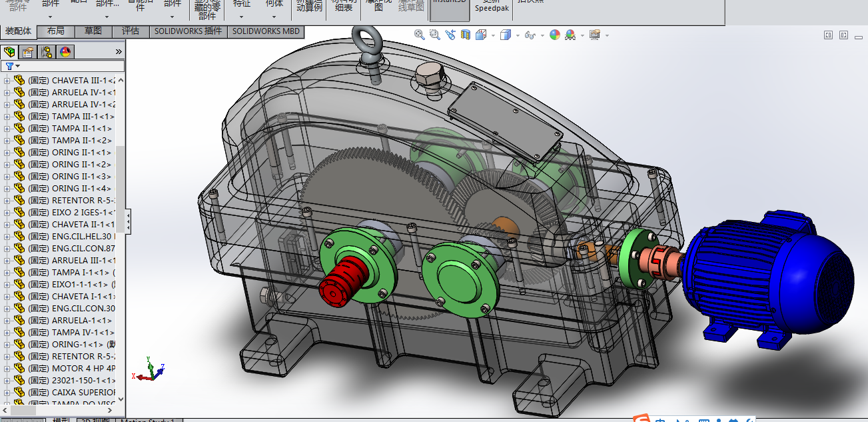Select the Previous View icon
The height and width of the screenshot is (422, 868).
coord(450,35)
